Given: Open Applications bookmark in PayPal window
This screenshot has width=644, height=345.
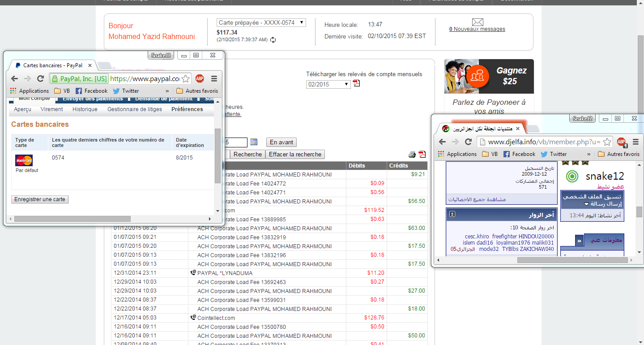Looking at the screenshot, I should point(30,91).
